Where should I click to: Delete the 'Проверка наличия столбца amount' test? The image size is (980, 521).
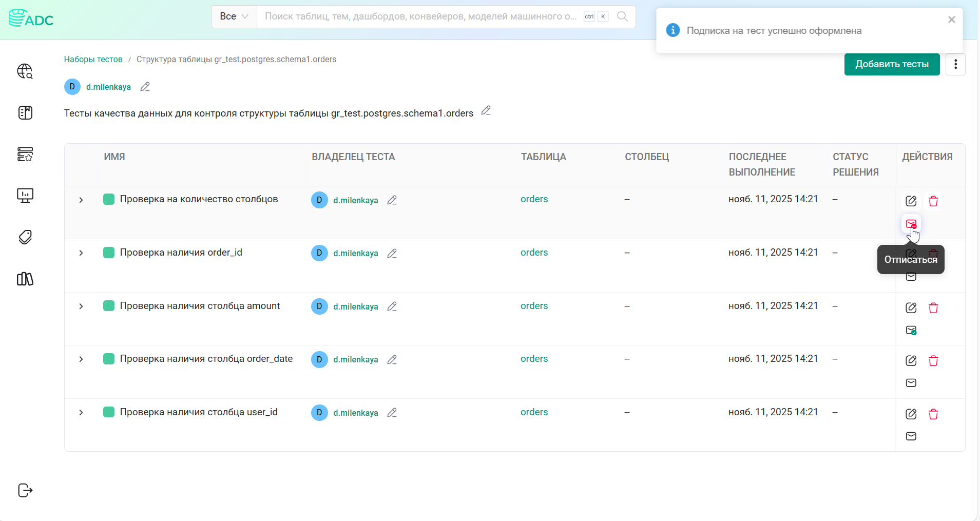click(933, 308)
